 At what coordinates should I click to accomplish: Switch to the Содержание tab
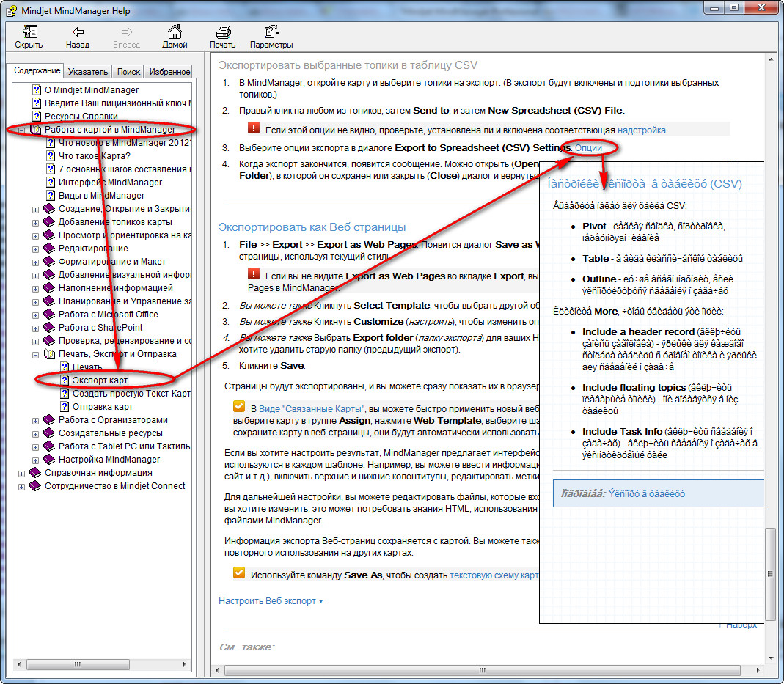[37, 71]
